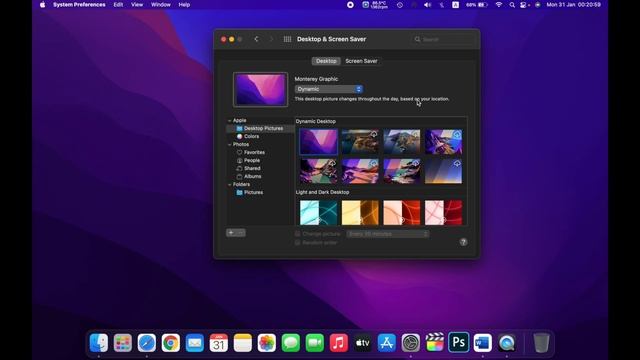Open App Store from the Dock
The image size is (640, 360).
[387, 342]
